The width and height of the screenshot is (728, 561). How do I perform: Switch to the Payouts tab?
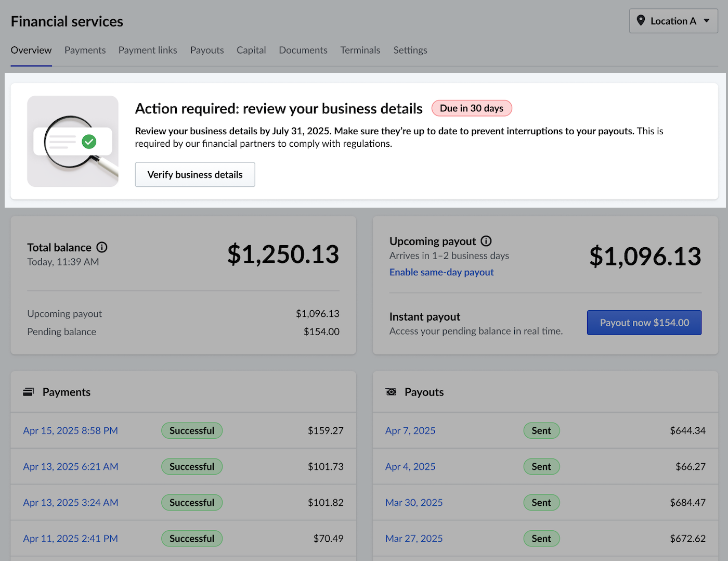(207, 50)
